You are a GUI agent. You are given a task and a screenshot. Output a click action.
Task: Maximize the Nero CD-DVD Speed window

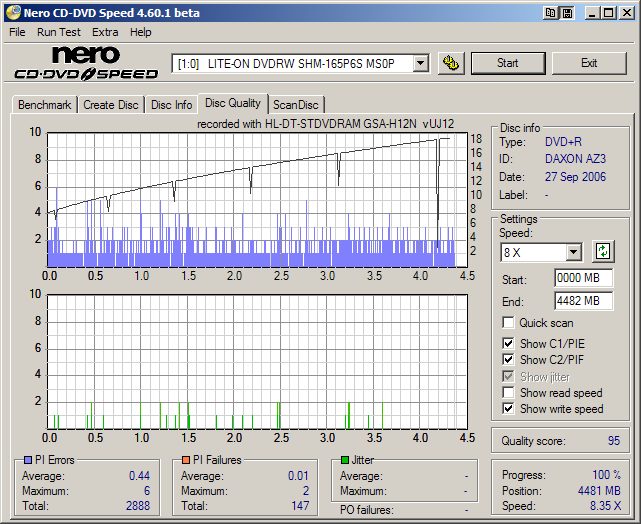608,13
